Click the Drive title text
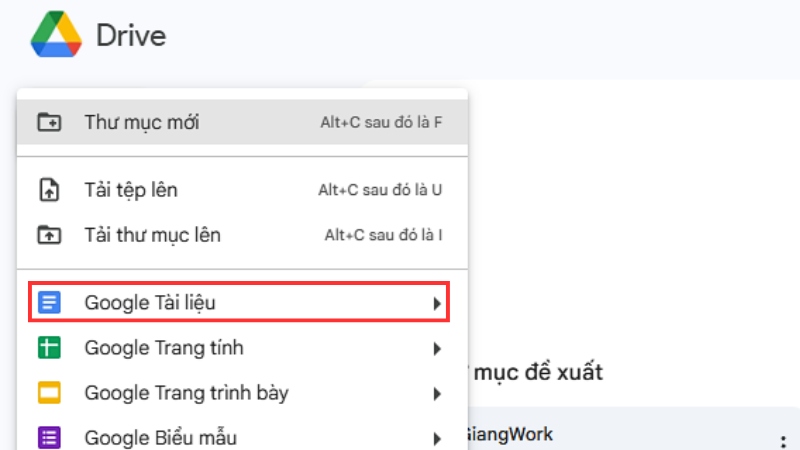 click(131, 36)
